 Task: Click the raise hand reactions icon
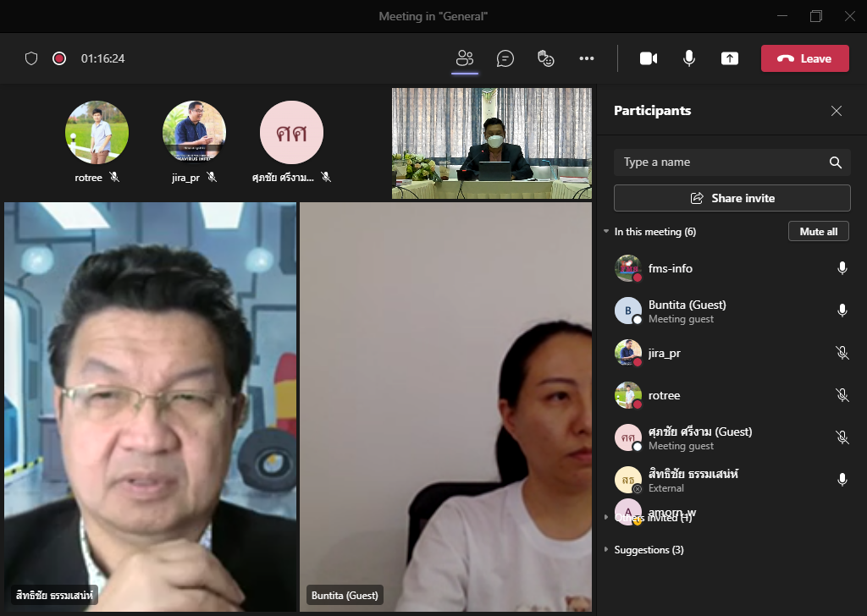coord(546,58)
